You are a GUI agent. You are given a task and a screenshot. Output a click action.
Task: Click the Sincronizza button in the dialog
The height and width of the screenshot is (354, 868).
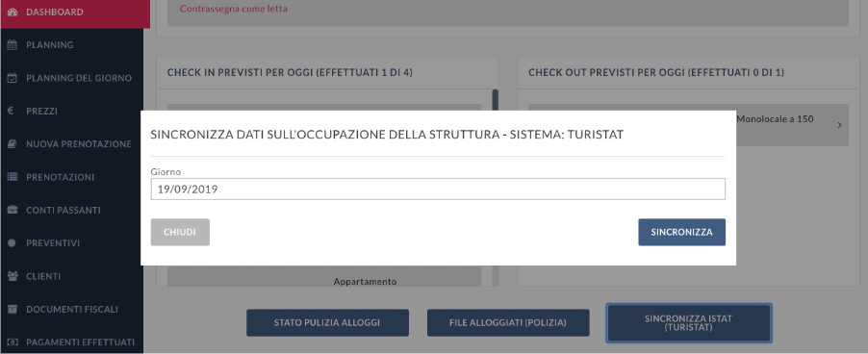681,233
